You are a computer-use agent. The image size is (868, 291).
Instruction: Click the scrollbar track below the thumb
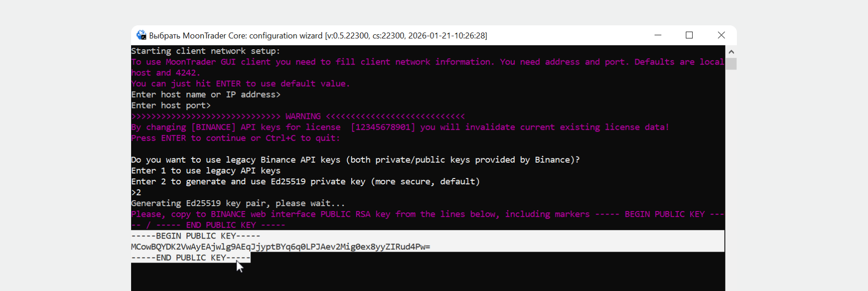[x=731, y=181]
